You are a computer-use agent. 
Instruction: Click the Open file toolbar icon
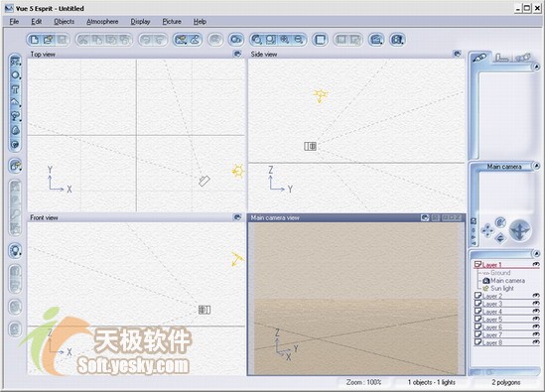pyautogui.click(x=48, y=40)
